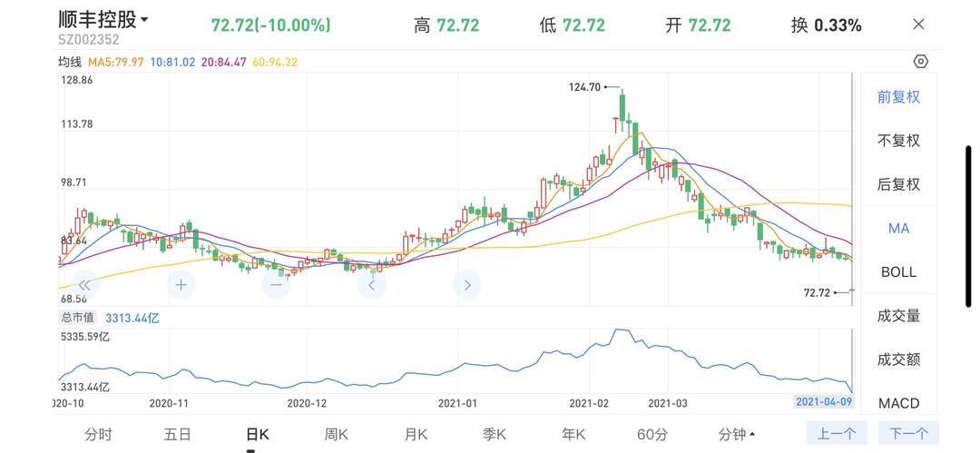Switch to the 月K tab
This screenshot has height=453, width=980.
point(416,434)
